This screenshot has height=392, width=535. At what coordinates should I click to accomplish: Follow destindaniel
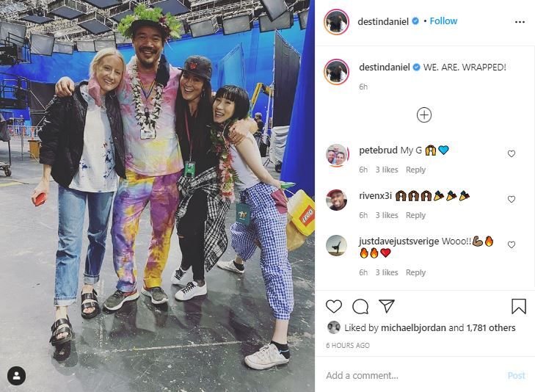coord(443,21)
